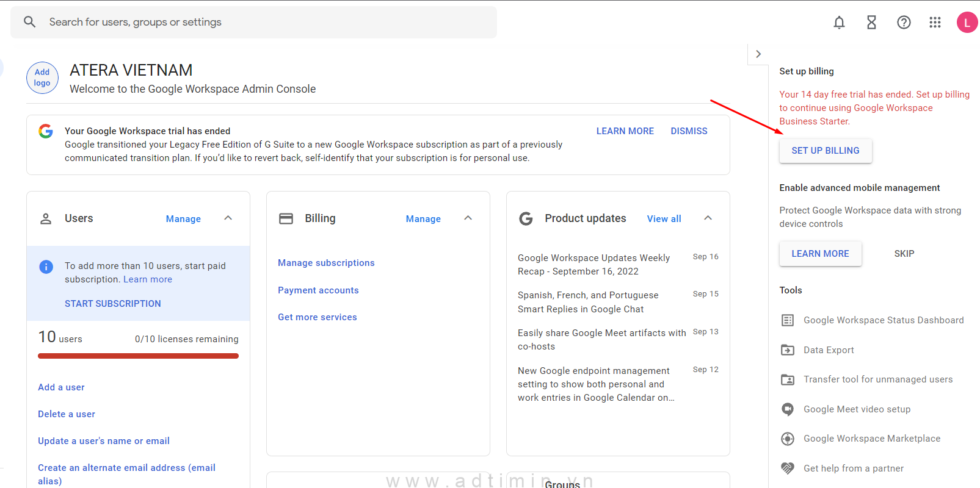The height and width of the screenshot is (488, 980).
Task: Click Learn more about adding users
Action: coord(148,279)
